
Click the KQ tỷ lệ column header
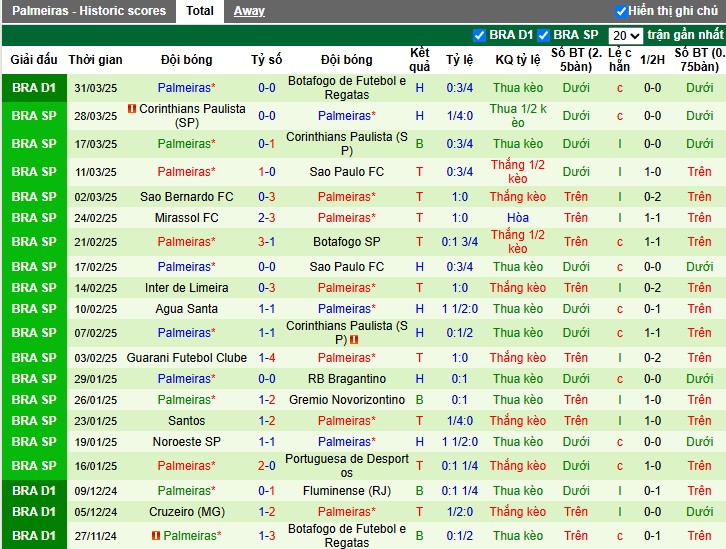click(x=518, y=60)
